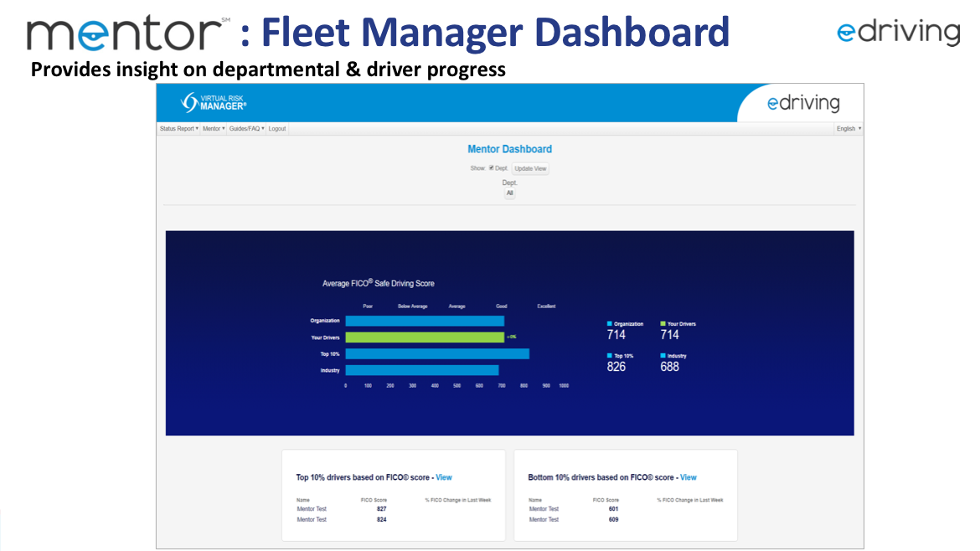Click the FICO Score 609 cell
The height and width of the screenshot is (551, 980).
pos(613,520)
